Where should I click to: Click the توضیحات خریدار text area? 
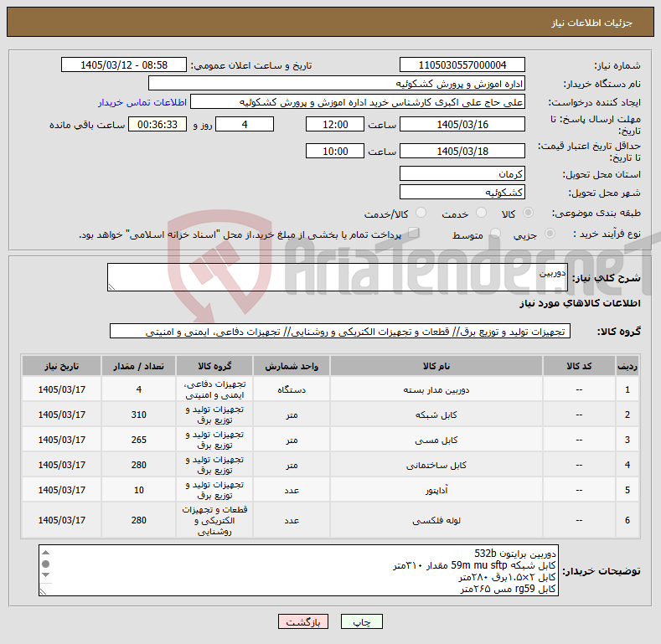click(x=298, y=570)
